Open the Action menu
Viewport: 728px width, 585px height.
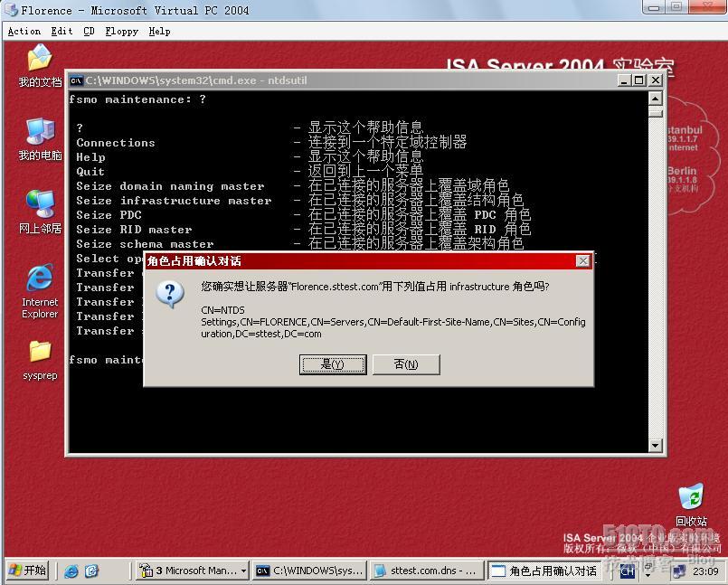coord(24,31)
